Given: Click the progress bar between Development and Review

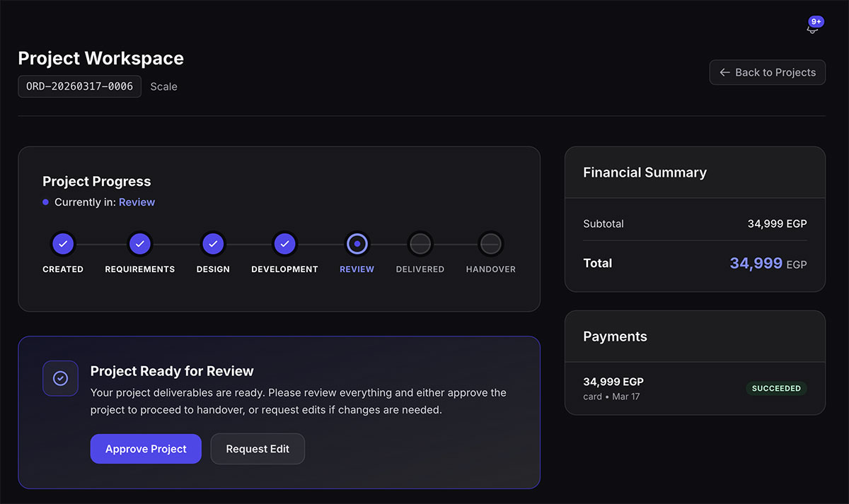Looking at the screenshot, I should click(x=320, y=243).
